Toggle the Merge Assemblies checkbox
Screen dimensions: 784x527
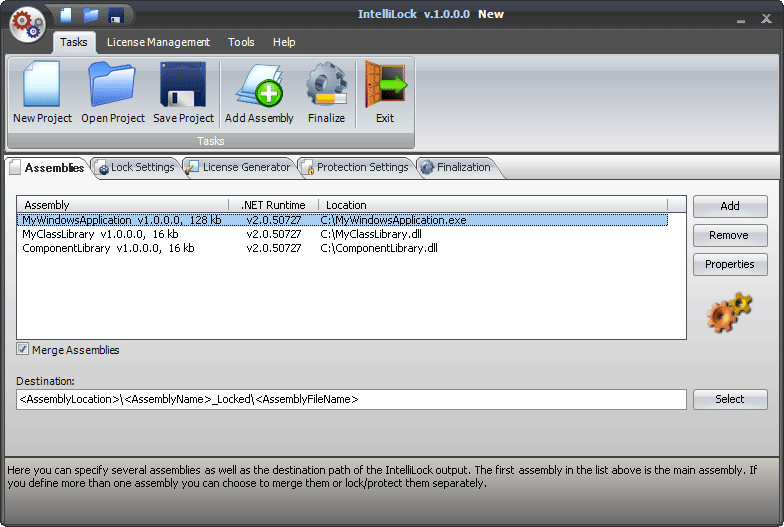point(23,350)
